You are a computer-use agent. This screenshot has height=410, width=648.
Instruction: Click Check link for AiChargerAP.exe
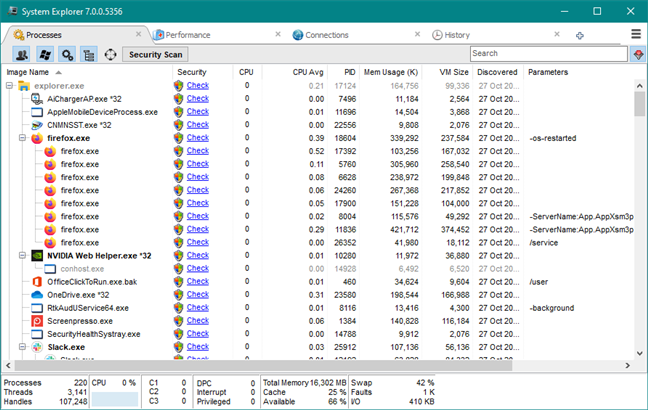198,99
